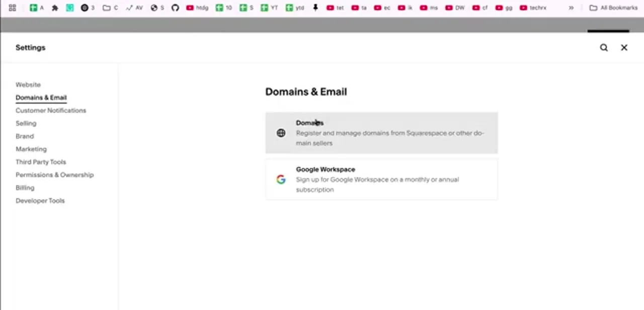Open the green sheet bookmark labeled A

point(37,8)
